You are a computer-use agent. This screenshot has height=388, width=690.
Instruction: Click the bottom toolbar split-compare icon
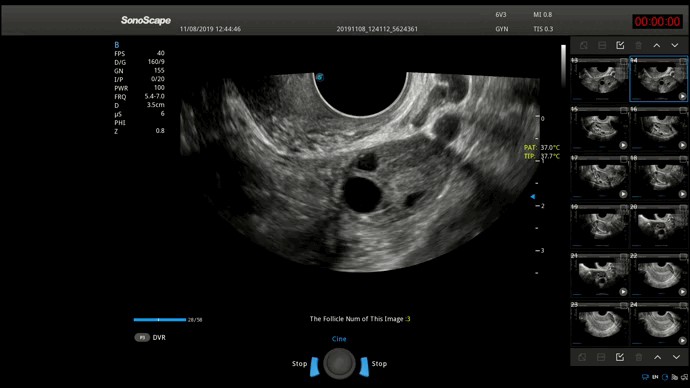coord(601,357)
